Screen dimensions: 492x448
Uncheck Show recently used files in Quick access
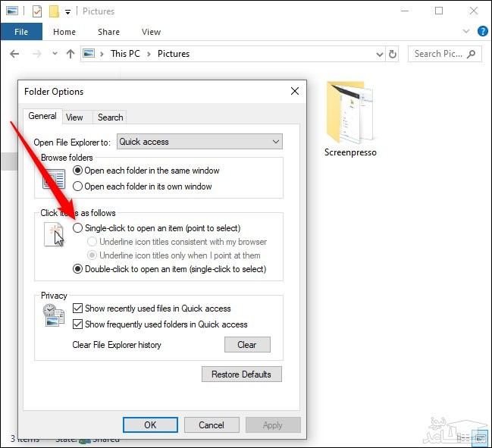pyautogui.click(x=77, y=309)
